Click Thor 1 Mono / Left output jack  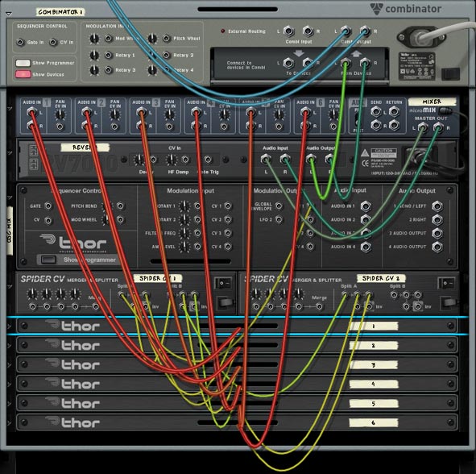[x=437, y=206]
